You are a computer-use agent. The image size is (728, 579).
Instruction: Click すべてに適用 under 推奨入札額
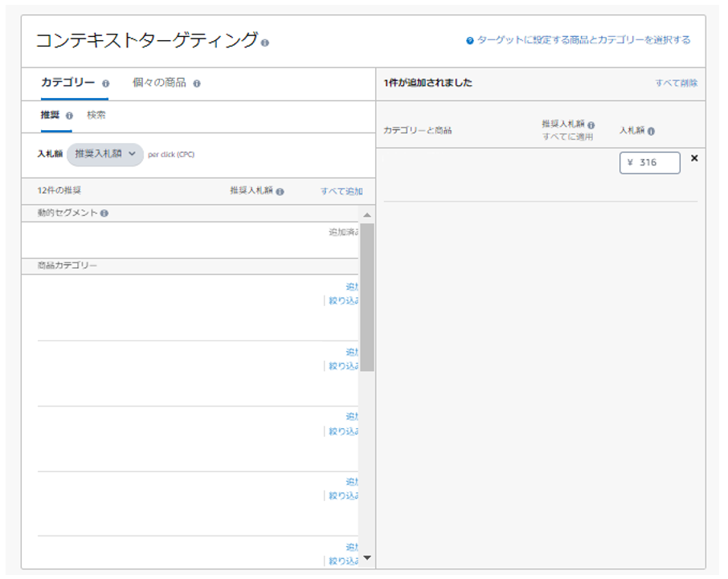[568, 137]
